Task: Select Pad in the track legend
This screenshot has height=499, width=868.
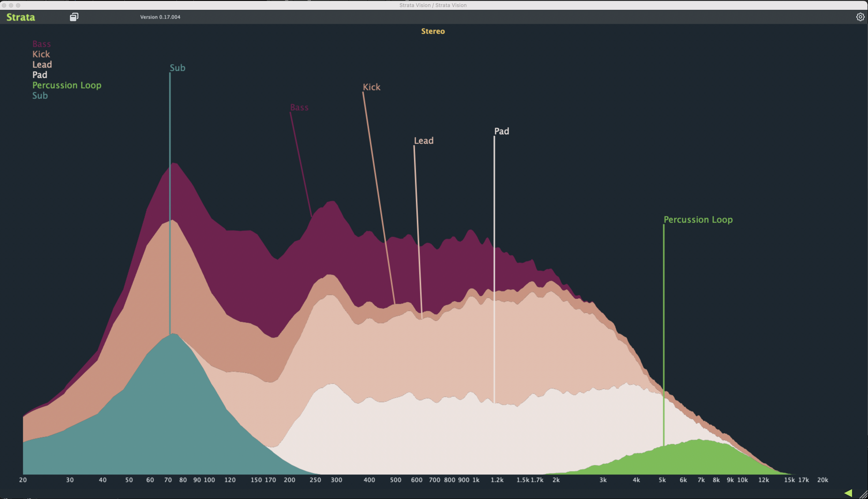Action: pos(40,75)
